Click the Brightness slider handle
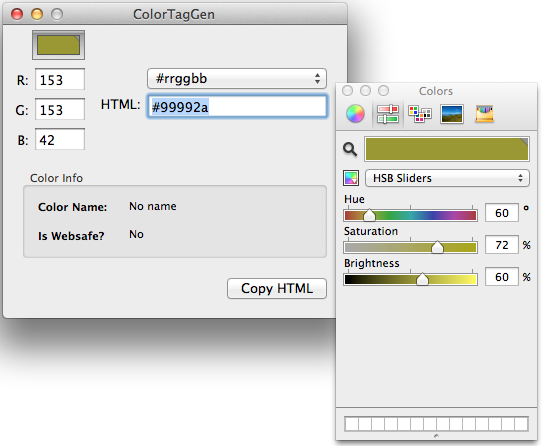This screenshot has width=544, height=446. 422,279
